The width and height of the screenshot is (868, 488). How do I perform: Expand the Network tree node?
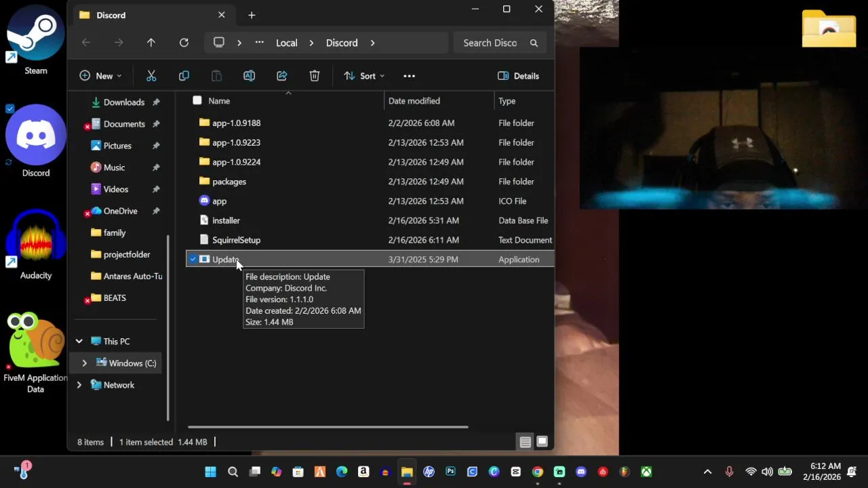coord(79,385)
